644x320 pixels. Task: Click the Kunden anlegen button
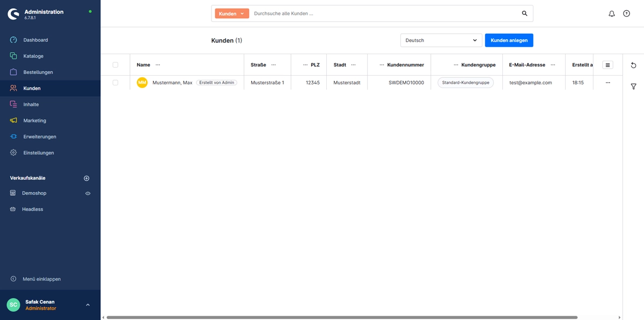point(509,40)
